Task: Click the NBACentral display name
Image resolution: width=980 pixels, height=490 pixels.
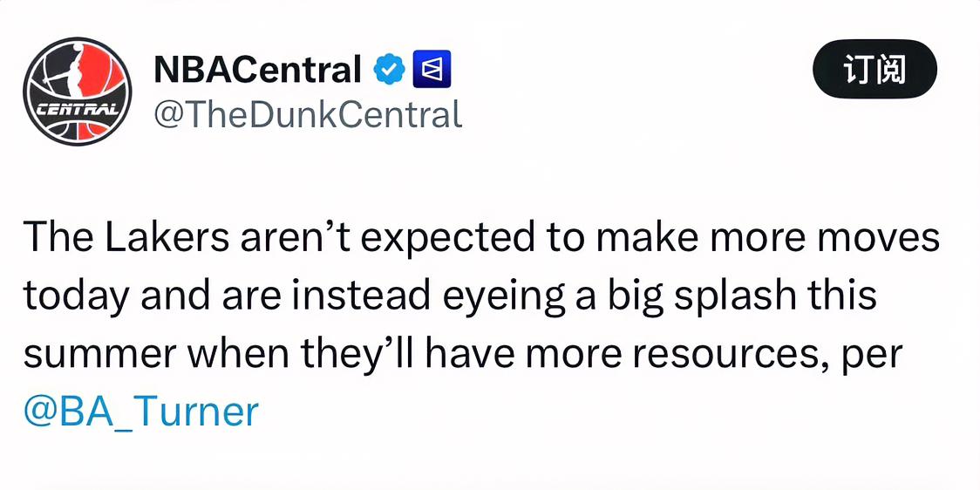Action: 257,70
